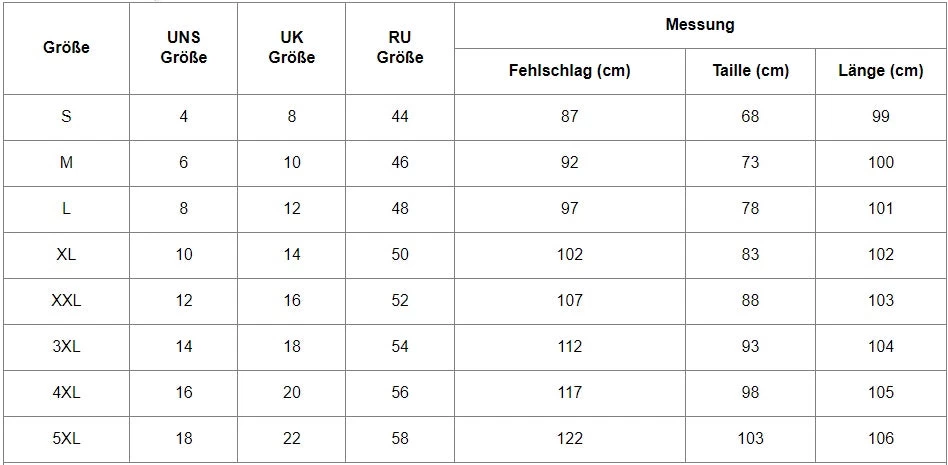Select the Taille value 68

(x=750, y=117)
